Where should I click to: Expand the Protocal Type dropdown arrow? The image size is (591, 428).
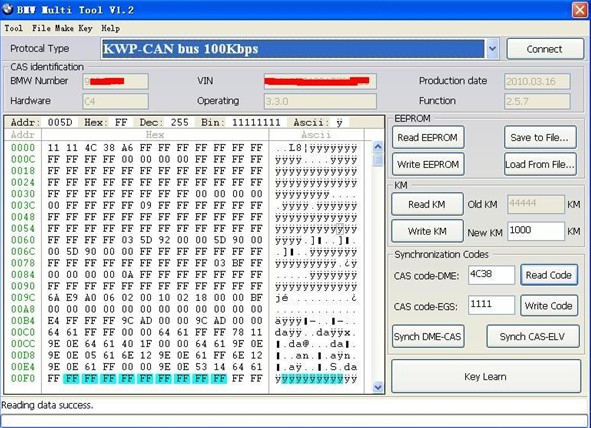point(492,49)
